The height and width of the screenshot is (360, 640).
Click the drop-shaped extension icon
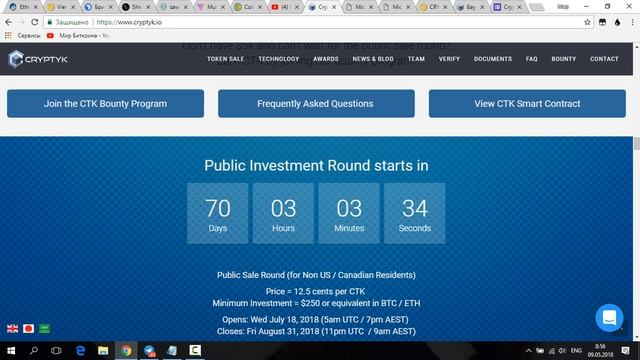(617, 22)
